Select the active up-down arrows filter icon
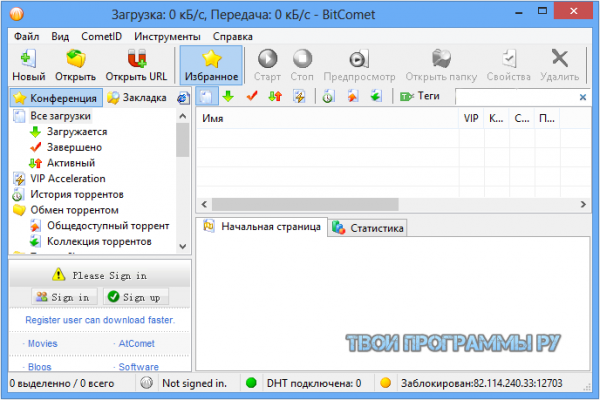Viewport: 600px width, 400px height. (275, 96)
